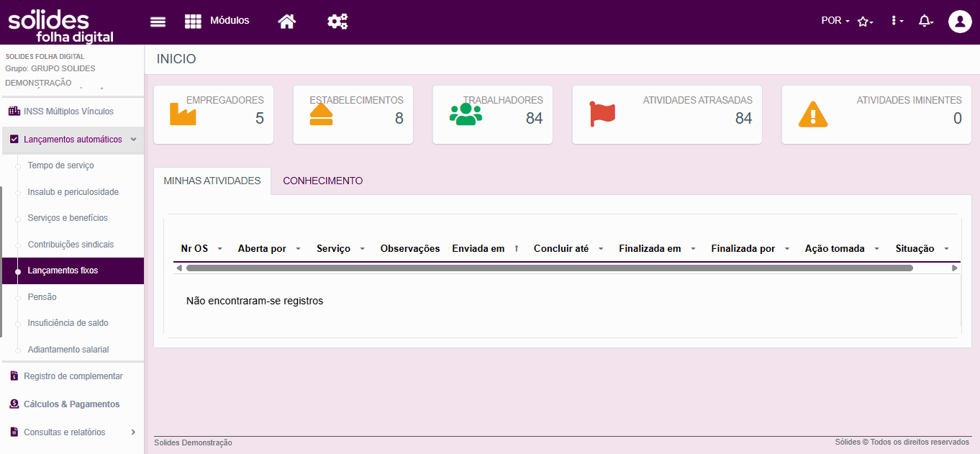Click the Trabalhadores people icon

click(466, 114)
